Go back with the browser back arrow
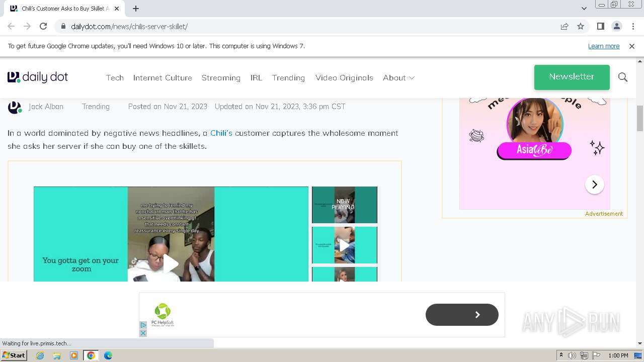The image size is (644, 362). 11,26
